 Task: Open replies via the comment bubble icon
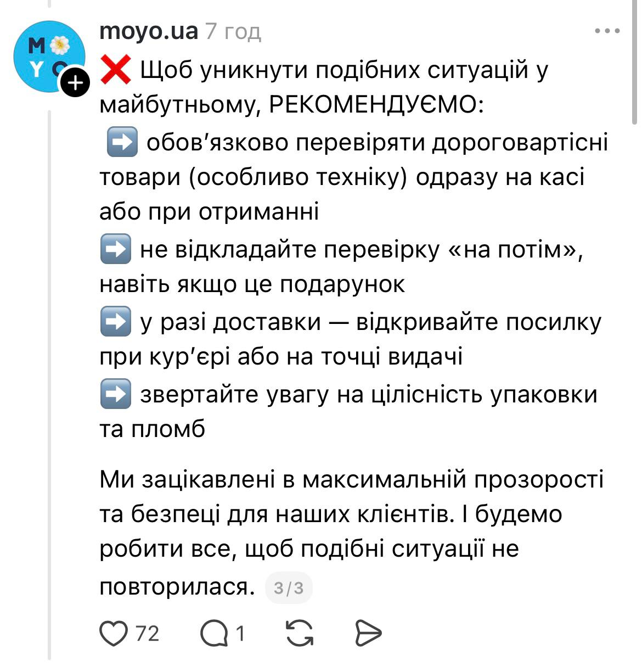click(214, 634)
